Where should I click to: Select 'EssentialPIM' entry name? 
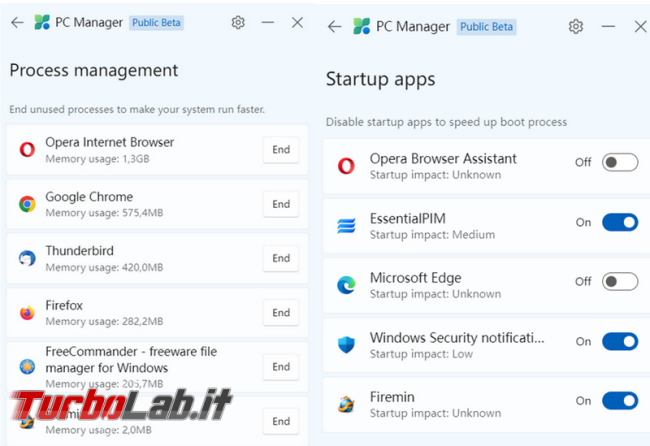pos(407,218)
